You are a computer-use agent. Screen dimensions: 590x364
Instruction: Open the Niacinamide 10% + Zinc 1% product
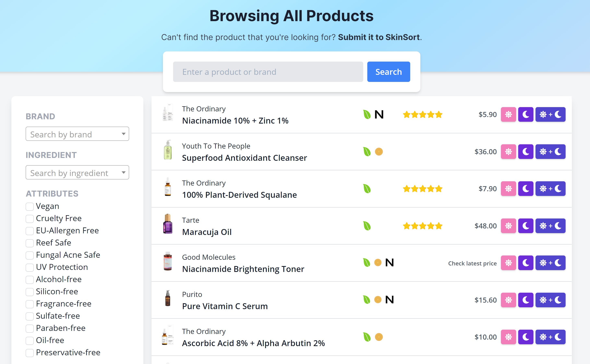pos(235,121)
